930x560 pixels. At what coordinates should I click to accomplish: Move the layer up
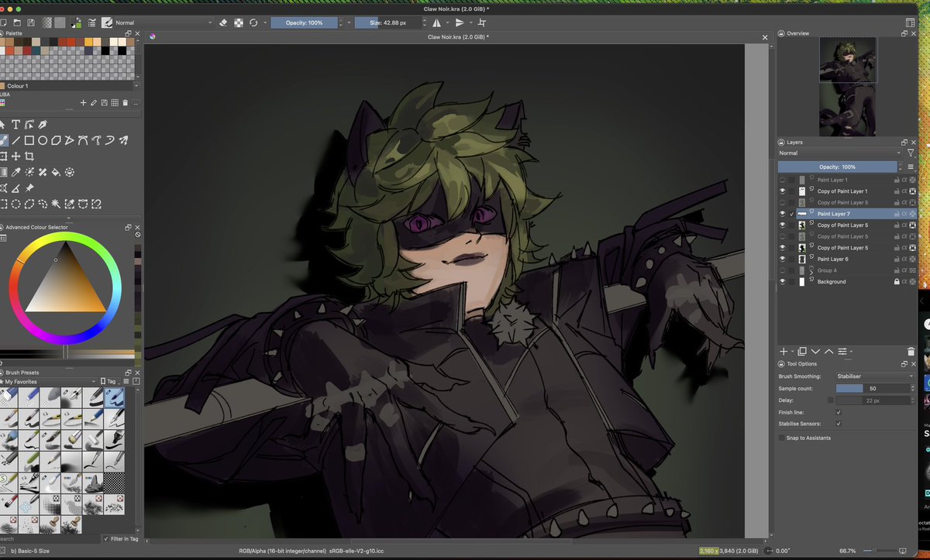828,351
